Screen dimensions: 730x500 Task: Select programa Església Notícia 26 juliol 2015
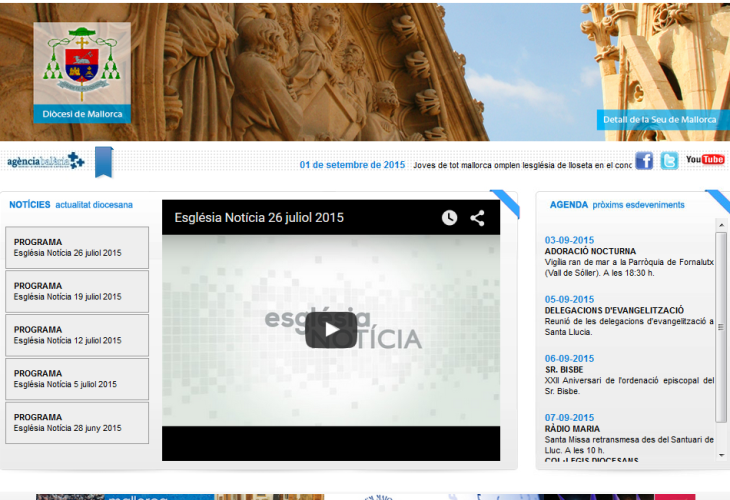(77, 248)
